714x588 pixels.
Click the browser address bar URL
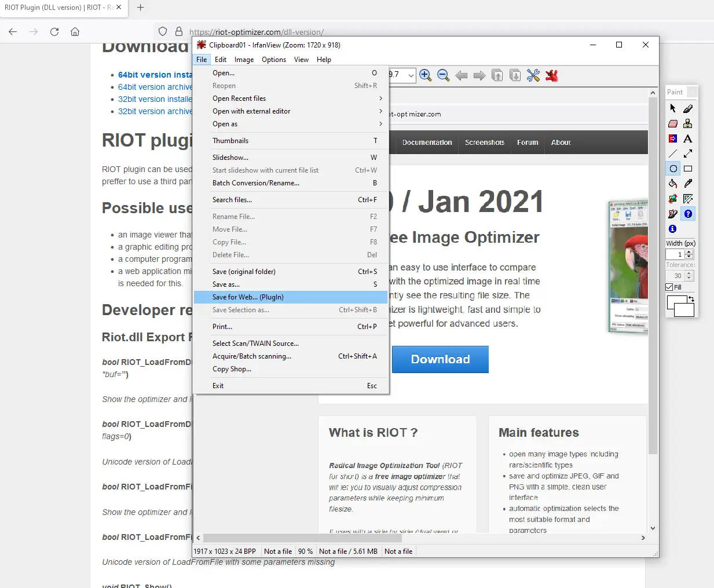click(257, 32)
